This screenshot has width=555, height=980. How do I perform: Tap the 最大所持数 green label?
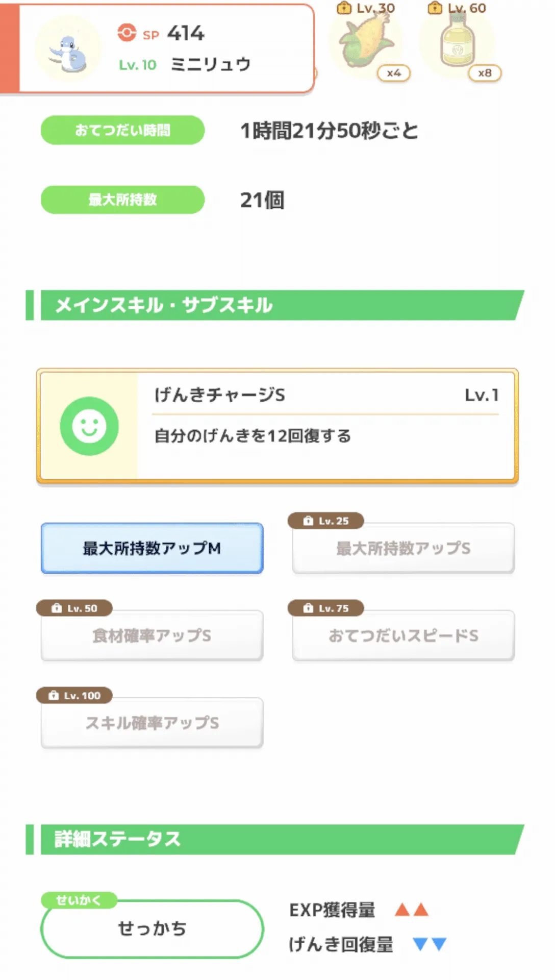pyautogui.click(x=122, y=200)
